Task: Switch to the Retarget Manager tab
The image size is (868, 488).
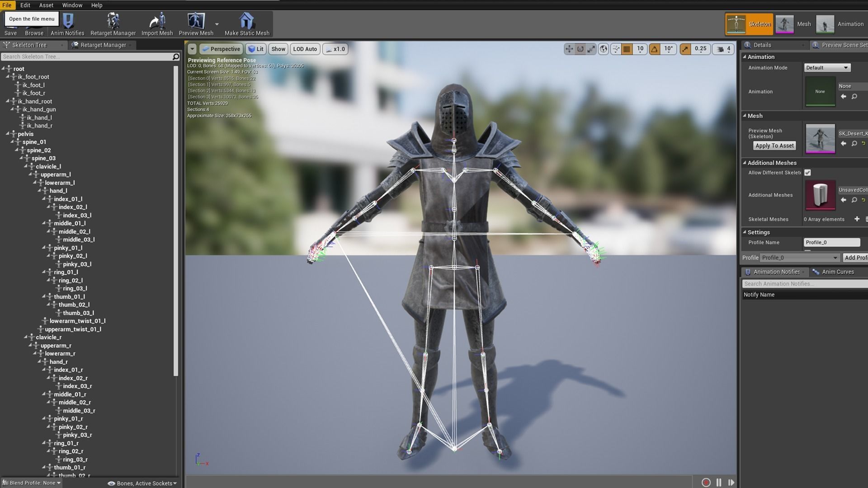Action: [x=103, y=45]
